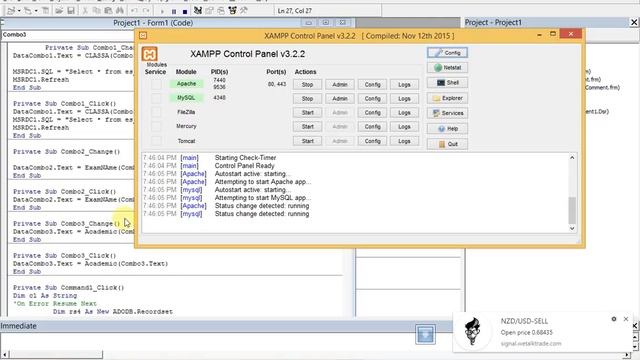Screen dimensions: 640x360
Task: Select the green Apache module label
Action: [187, 84]
